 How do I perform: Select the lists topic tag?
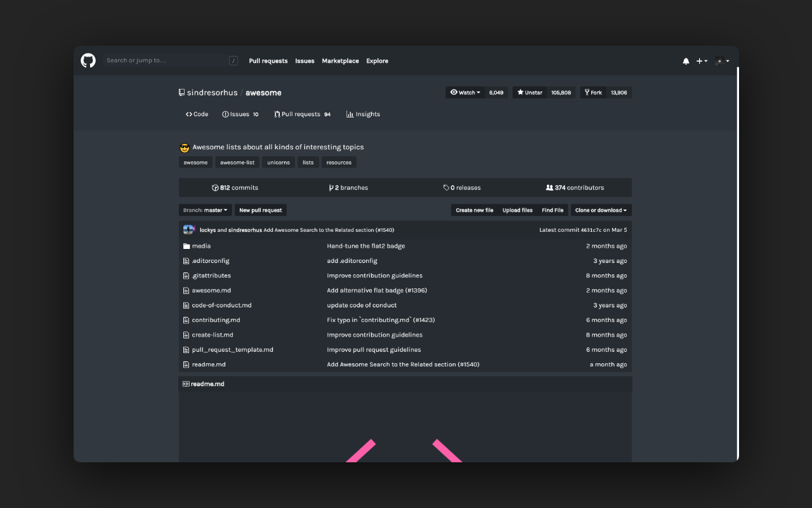(308, 163)
